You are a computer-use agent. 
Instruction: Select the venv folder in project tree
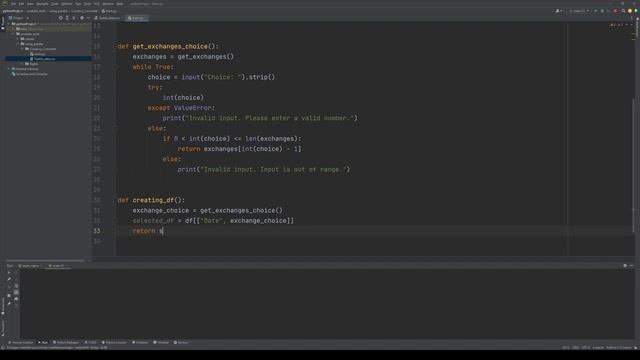[x=24, y=29]
